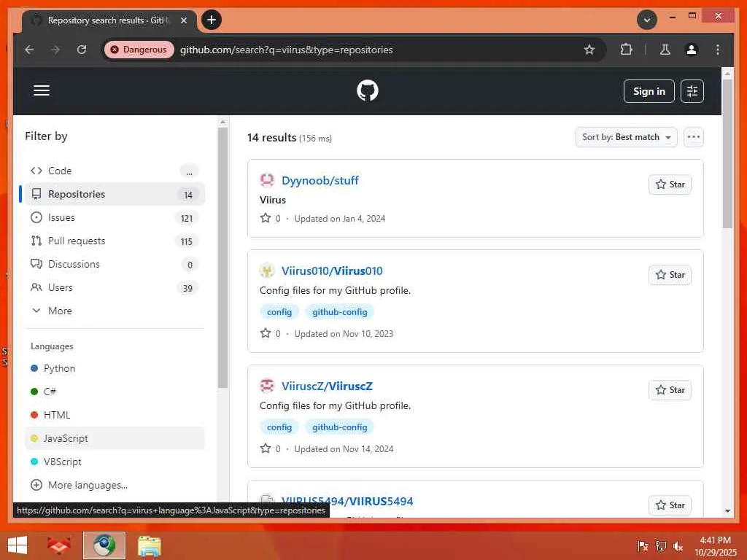
Task: Click the star count icon under Dyynoob/stuff
Action: [266, 218]
